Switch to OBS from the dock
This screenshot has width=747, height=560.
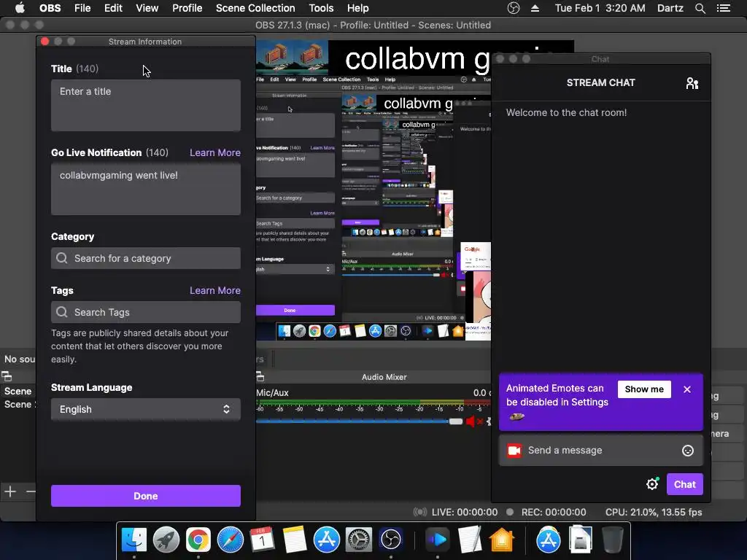(x=391, y=540)
